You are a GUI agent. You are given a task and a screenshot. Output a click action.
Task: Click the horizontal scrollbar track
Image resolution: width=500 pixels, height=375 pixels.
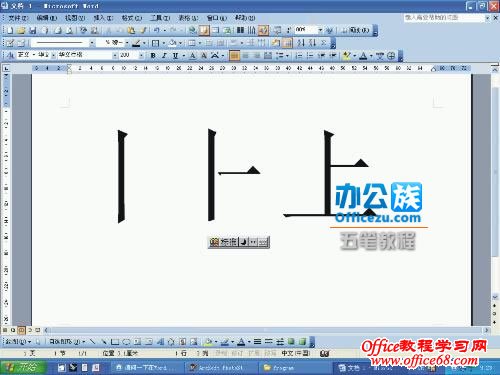point(265,330)
